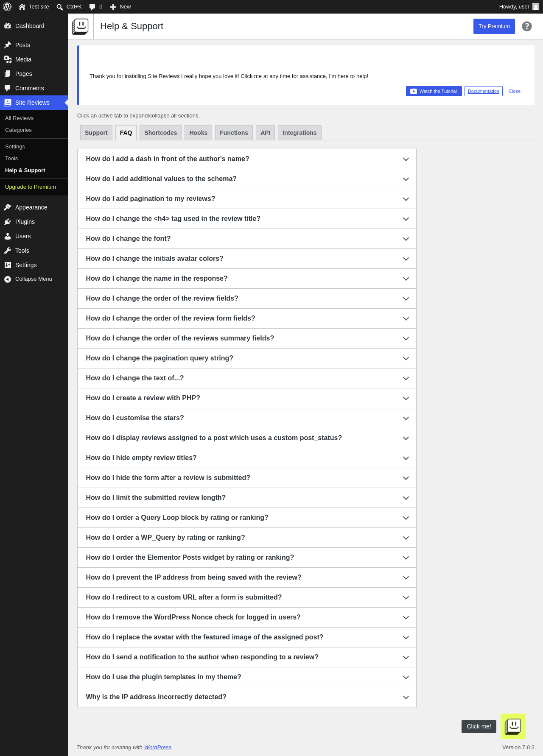This screenshot has width=543, height=756.
Task: Select the FAQ tab
Action: click(126, 133)
